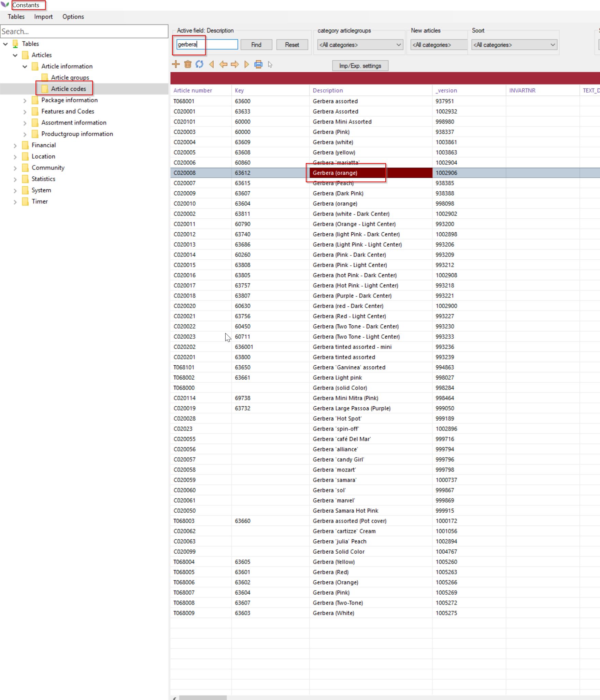This screenshot has height=700, width=600.
Task: Open the New articles categories dropdown
Action: pos(439,45)
